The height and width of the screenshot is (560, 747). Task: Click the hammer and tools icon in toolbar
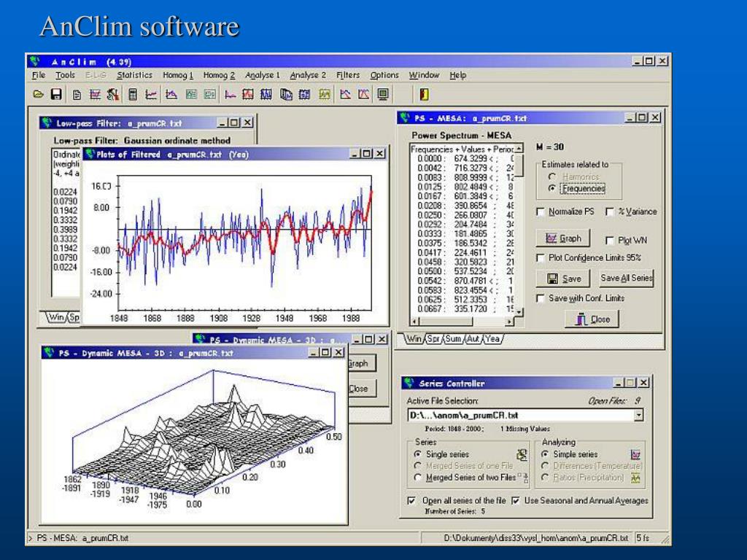tap(113, 95)
